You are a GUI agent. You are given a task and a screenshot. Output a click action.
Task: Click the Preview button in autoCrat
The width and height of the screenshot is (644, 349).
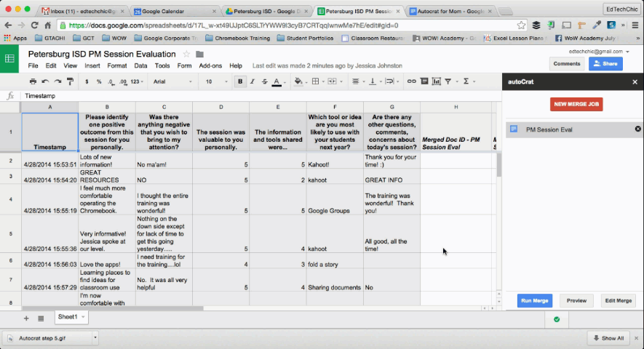click(x=576, y=300)
